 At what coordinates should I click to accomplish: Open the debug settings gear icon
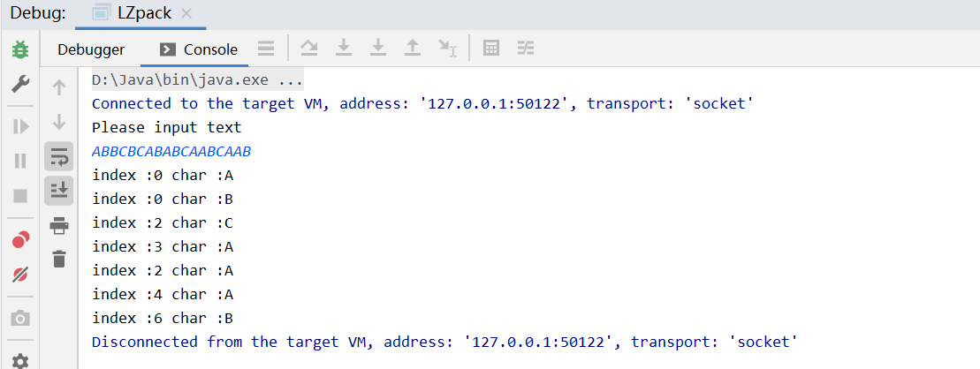(20, 360)
